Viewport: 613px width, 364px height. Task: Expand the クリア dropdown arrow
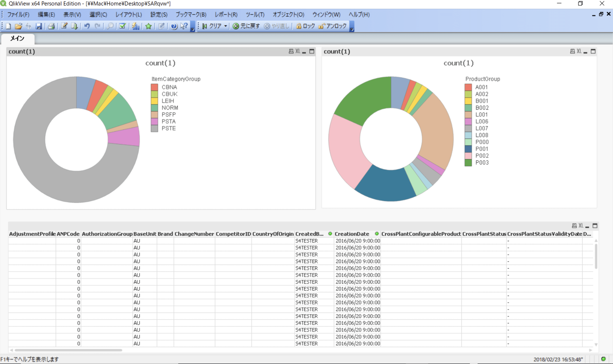tap(225, 26)
